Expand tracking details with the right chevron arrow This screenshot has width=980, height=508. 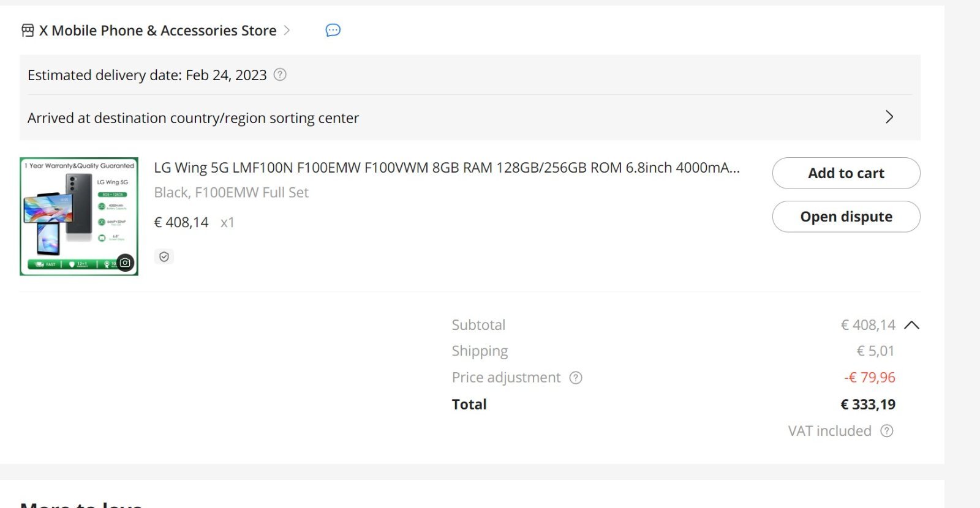pos(889,117)
